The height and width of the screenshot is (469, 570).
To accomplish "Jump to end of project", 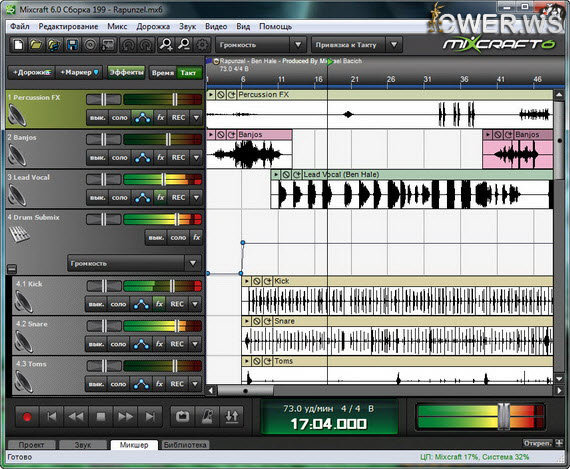I will click(150, 417).
